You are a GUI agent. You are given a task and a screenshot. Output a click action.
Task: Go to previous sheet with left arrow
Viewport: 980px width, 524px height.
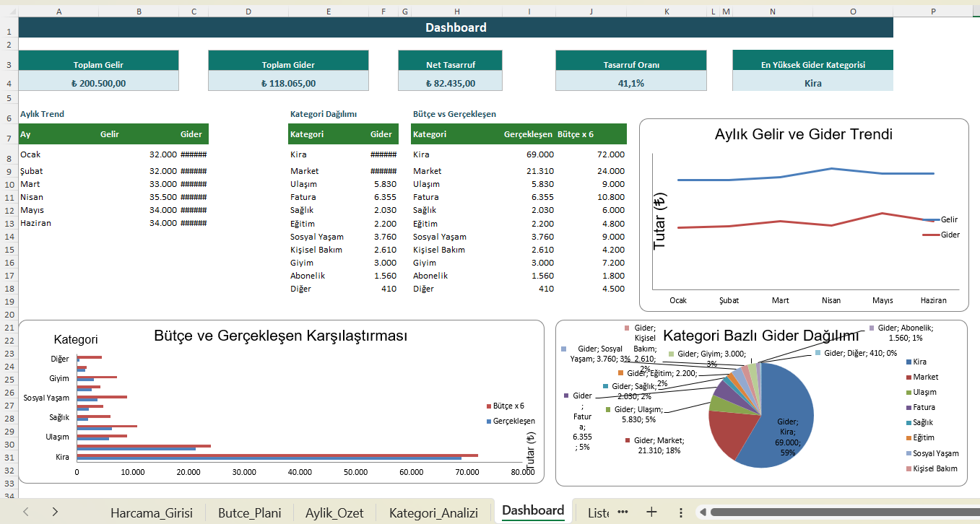click(x=26, y=512)
